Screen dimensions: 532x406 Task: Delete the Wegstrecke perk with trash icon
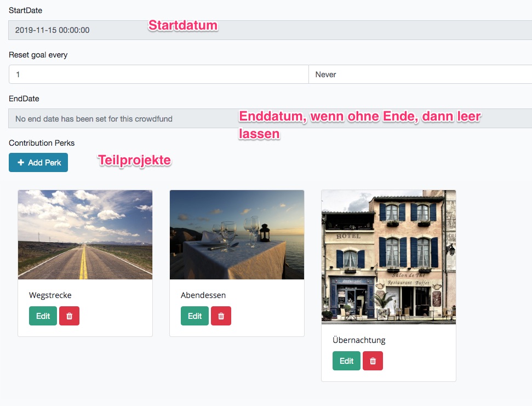(69, 316)
